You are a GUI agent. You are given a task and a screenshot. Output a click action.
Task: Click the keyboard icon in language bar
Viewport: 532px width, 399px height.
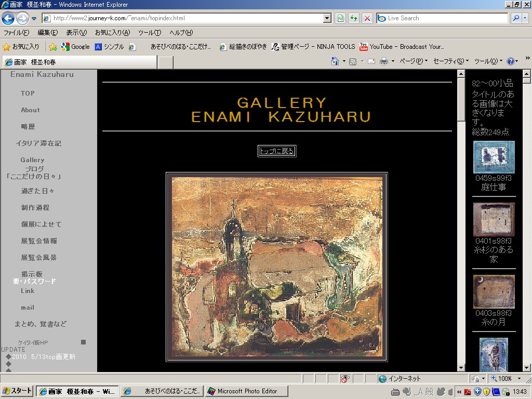tap(395, 392)
